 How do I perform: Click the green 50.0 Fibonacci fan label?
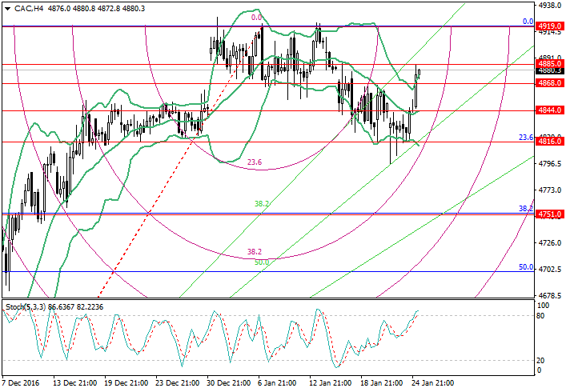point(262,262)
